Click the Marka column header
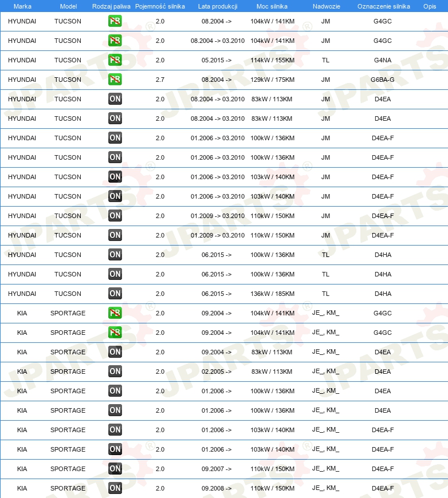The width and height of the screenshot is (448, 498). [x=22, y=6]
